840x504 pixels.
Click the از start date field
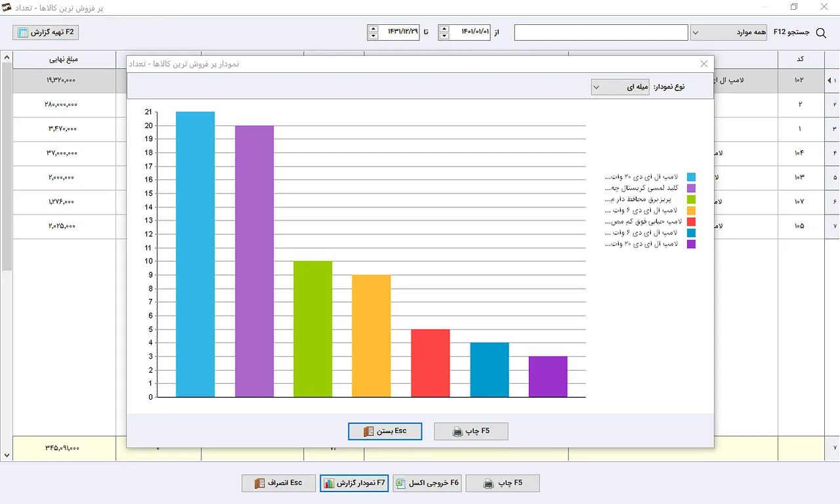tap(470, 32)
